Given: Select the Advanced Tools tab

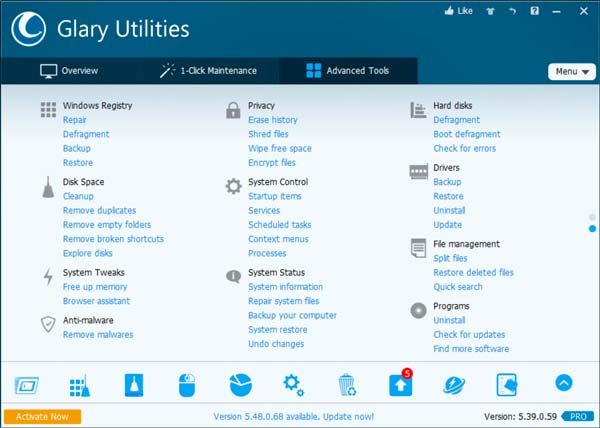Looking at the screenshot, I should [348, 71].
